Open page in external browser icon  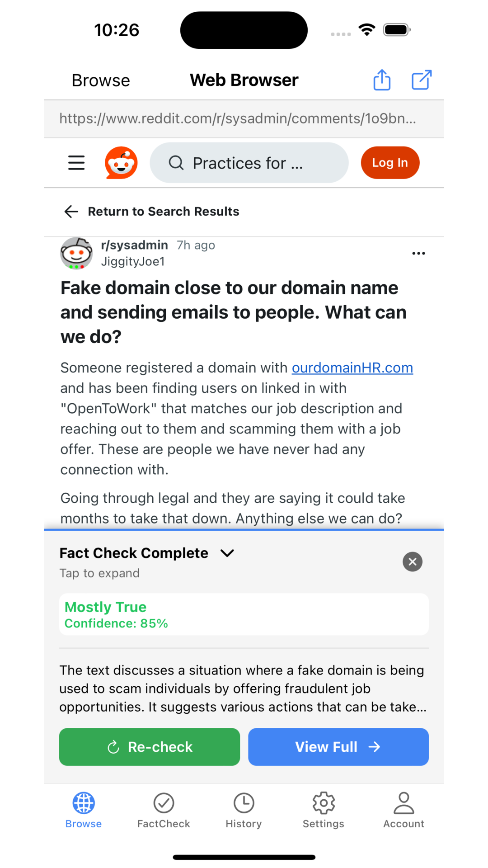pyautogui.click(x=422, y=80)
